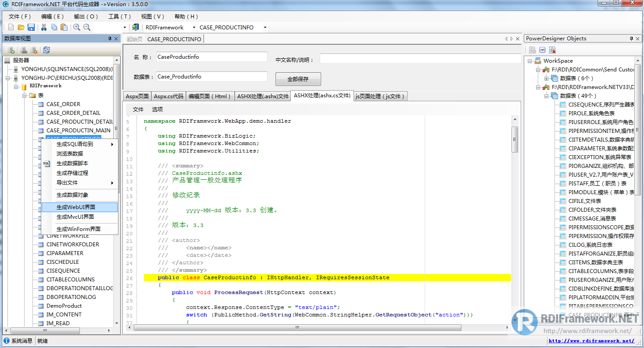
Task: Click the Save disk toolbar icon
Action: tap(31, 27)
